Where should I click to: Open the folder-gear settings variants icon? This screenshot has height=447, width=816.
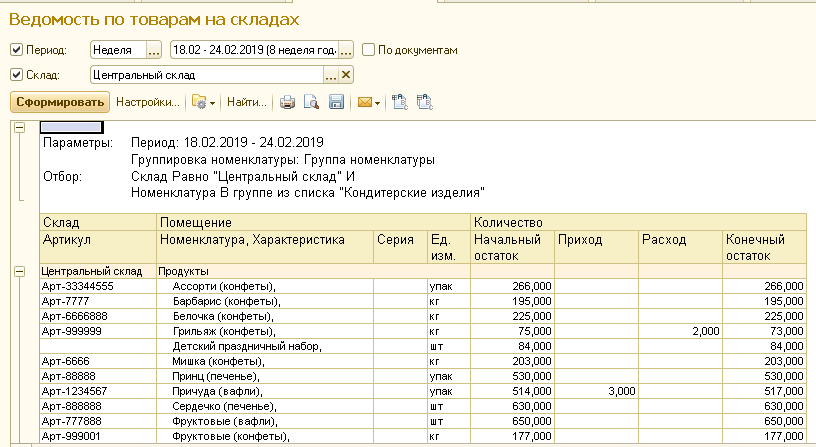(199, 102)
